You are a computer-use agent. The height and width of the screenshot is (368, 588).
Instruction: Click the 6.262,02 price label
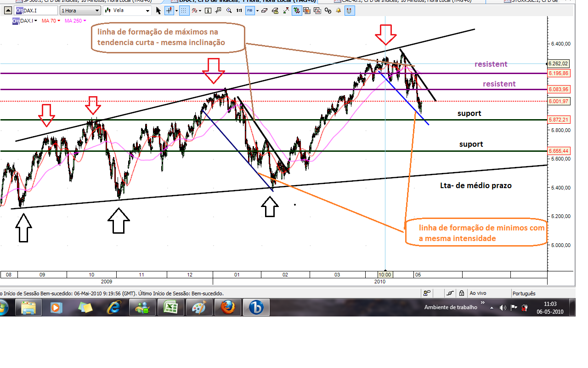(558, 63)
